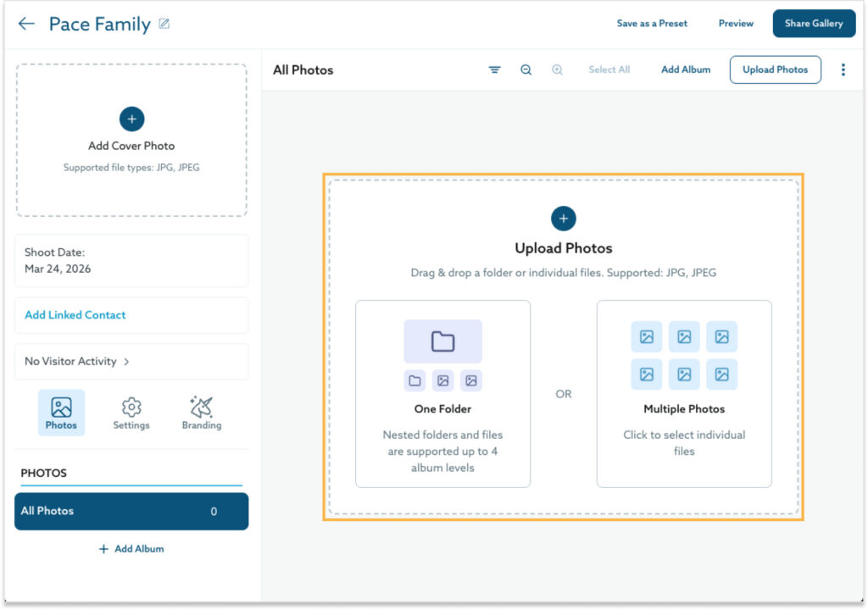Image resolution: width=868 pixels, height=610 pixels.
Task: Click the zoom in magnifier icon
Action: [557, 70]
